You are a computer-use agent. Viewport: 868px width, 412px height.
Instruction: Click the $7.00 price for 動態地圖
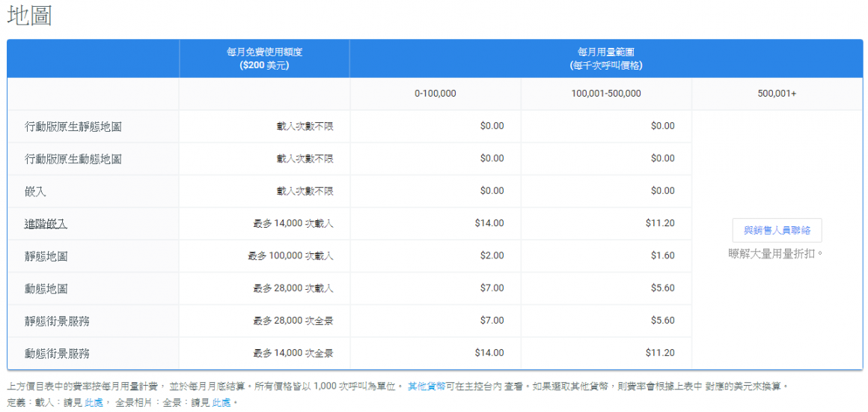(492, 288)
